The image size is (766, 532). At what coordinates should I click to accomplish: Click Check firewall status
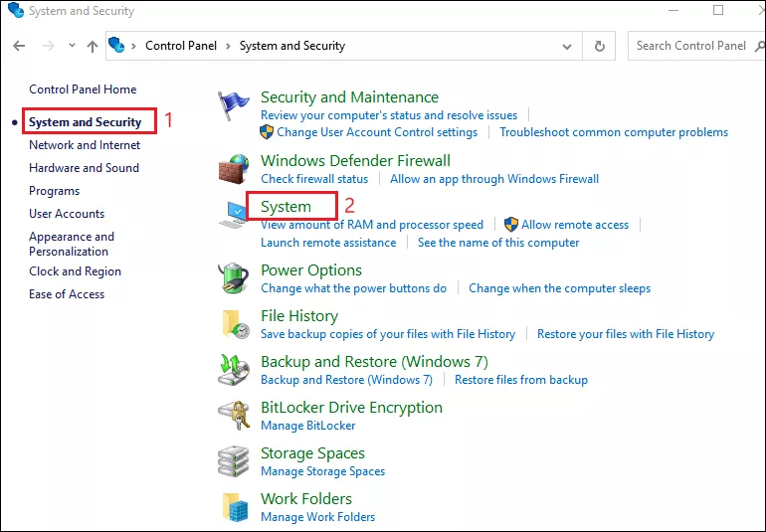click(x=314, y=179)
